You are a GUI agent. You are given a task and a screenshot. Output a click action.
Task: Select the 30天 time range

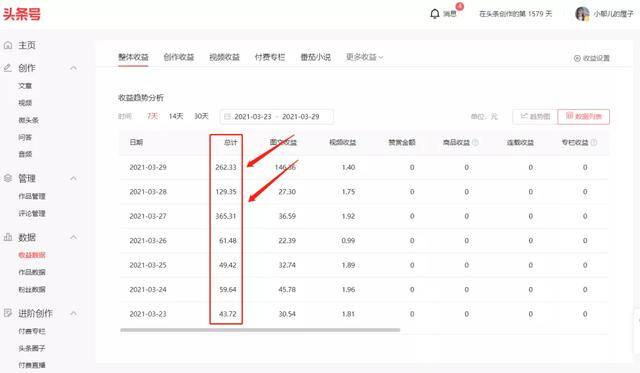pyautogui.click(x=201, y=116)
